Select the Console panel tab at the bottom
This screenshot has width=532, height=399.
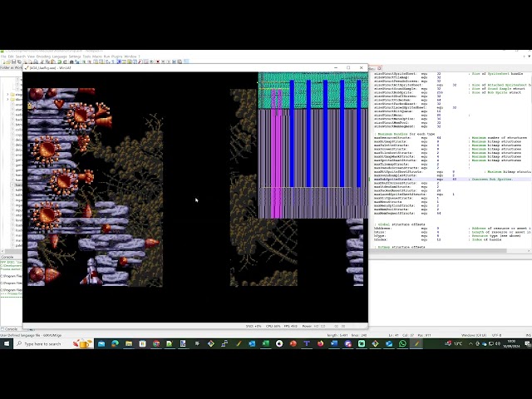[9, 329]
